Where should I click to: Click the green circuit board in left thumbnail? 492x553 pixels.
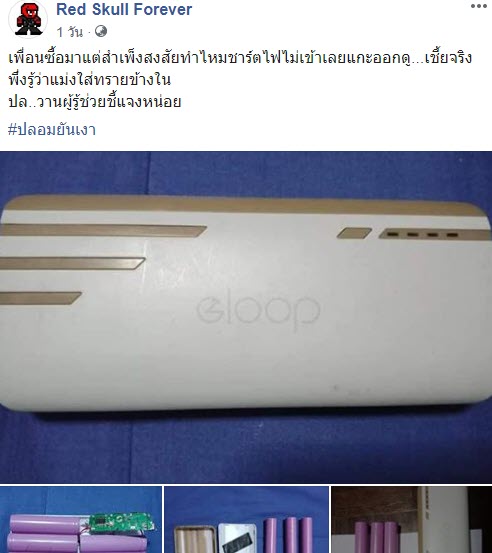(121, 523)
